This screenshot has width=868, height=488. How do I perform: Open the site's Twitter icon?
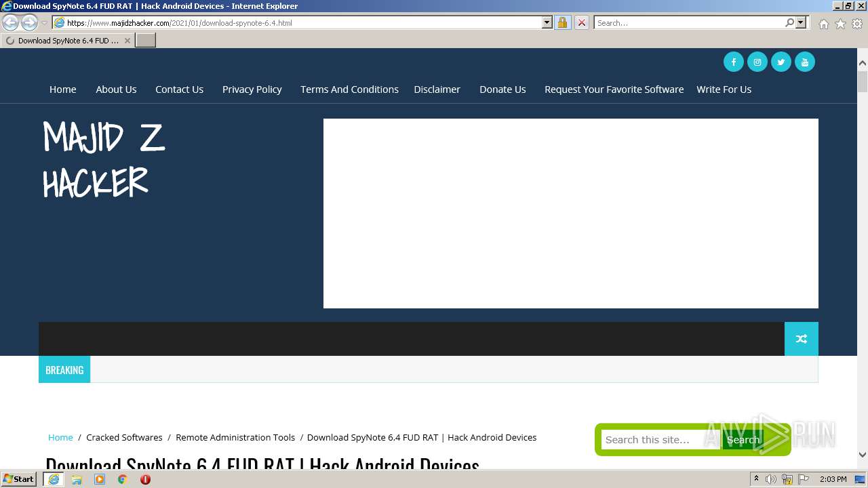tap(781, 62)
